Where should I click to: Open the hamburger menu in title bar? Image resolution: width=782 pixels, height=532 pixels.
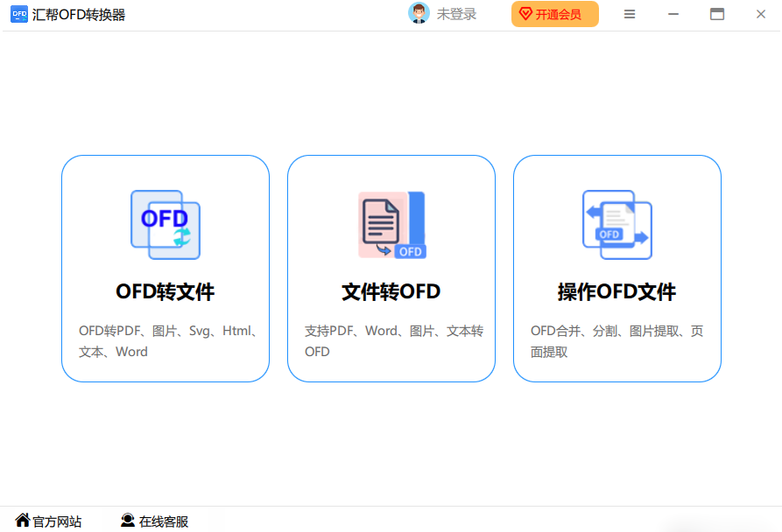point(630,14)
